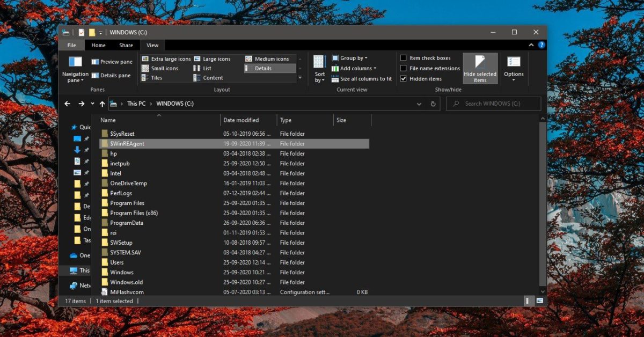Open the Help question mark icon
The width and height of the screenshot is (644, 337).
541,45
